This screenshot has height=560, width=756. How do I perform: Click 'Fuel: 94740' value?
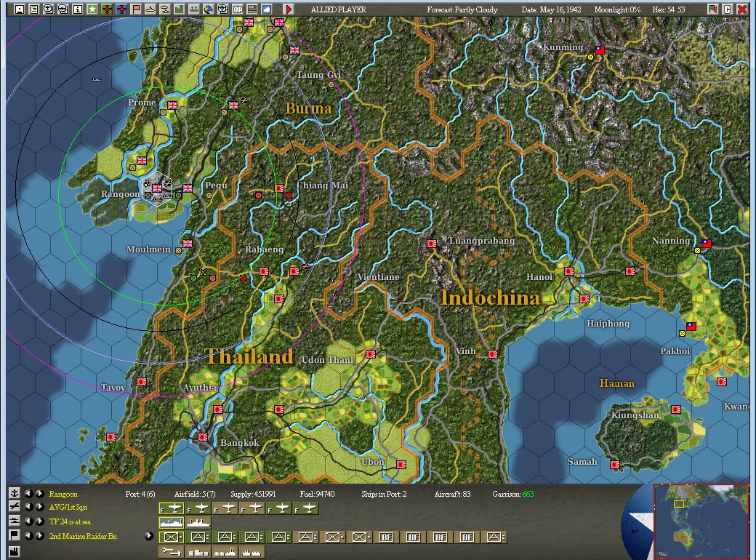click(317, 494)
